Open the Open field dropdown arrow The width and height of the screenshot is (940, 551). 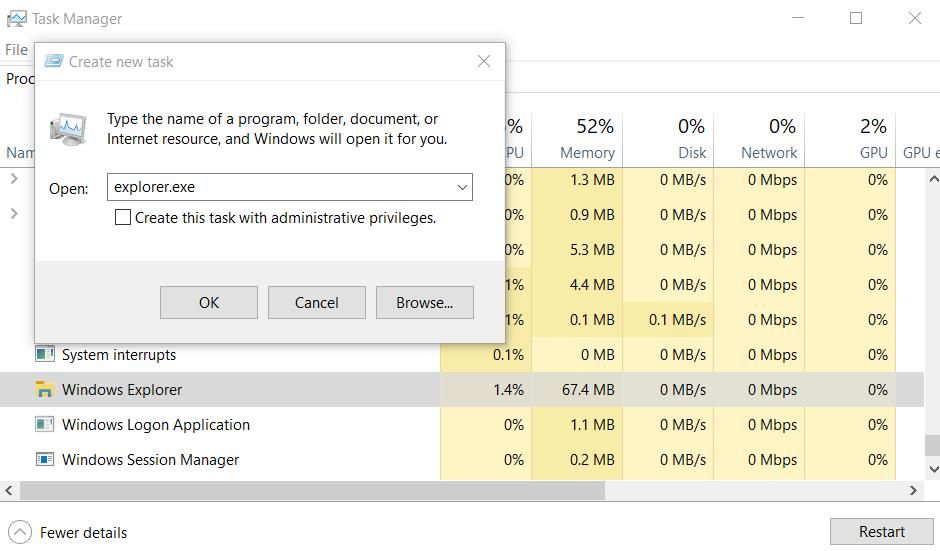click(x=462, y=187)
